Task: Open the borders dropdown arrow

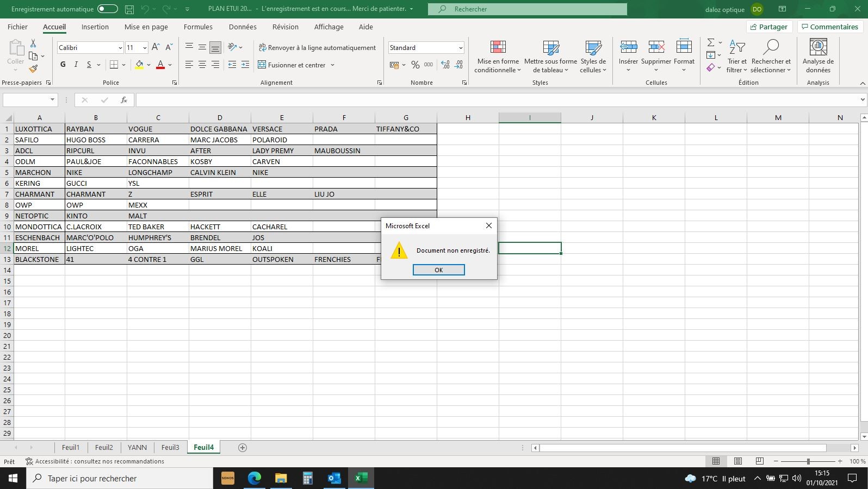Action: tap(124, 65)
